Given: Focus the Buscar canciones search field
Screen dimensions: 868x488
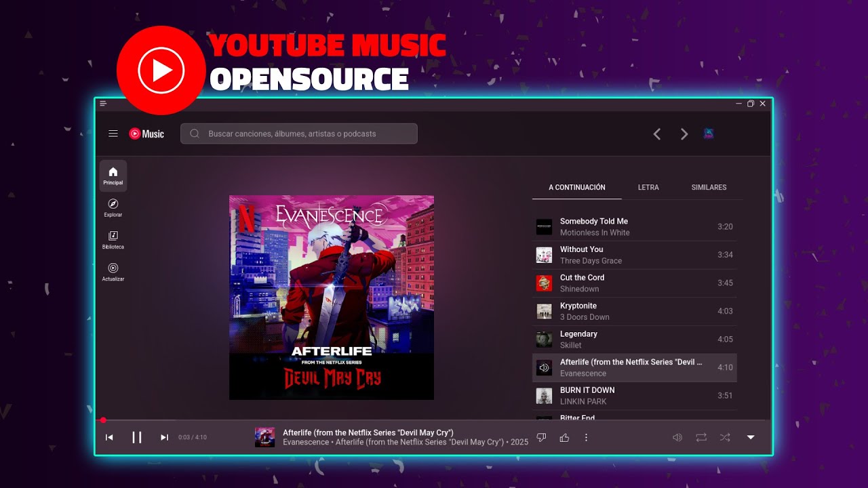Looking at the screenshot, I should coord(299,134).
